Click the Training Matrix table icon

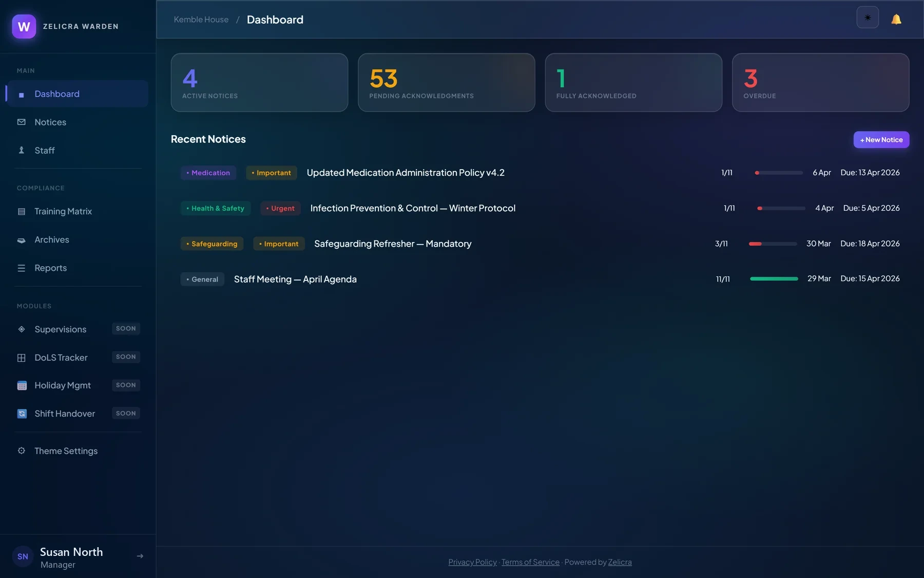[x=22, y=212]
